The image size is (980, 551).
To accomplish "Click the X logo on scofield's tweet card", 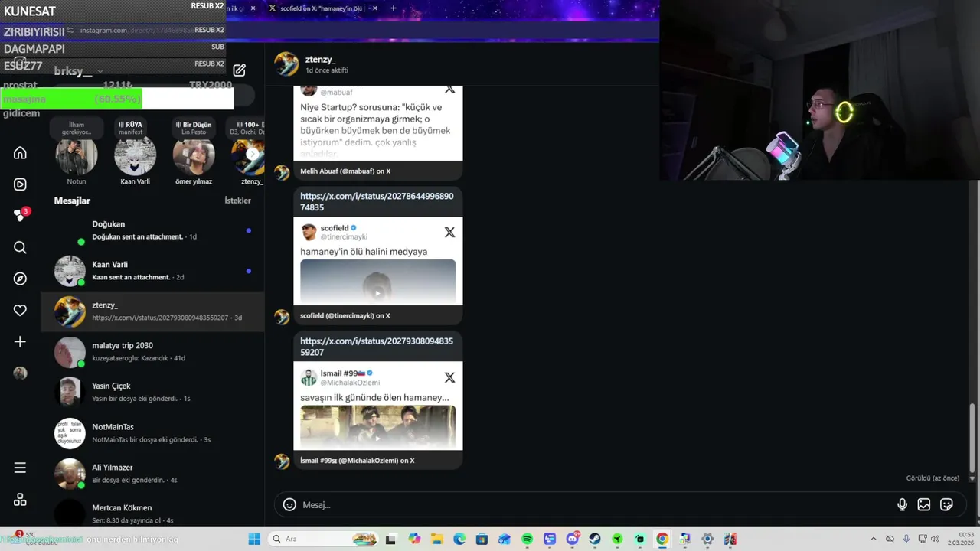I will point(449,232).
